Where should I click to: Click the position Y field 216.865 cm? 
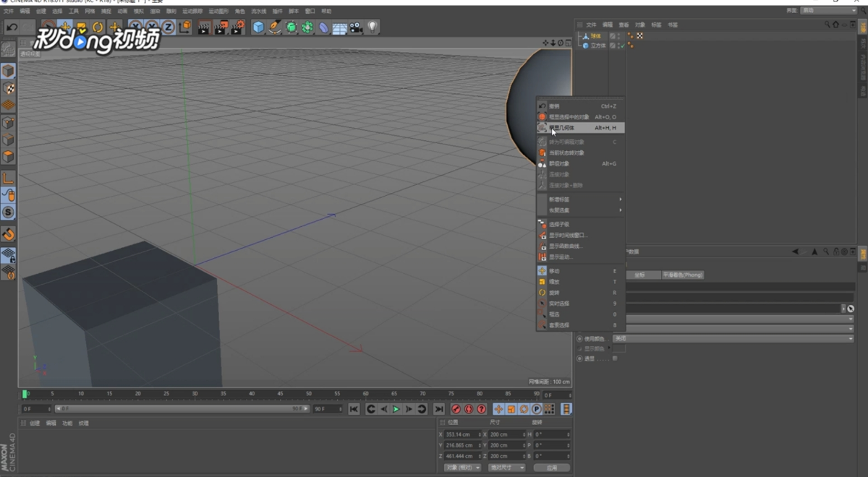pos(463,445)
